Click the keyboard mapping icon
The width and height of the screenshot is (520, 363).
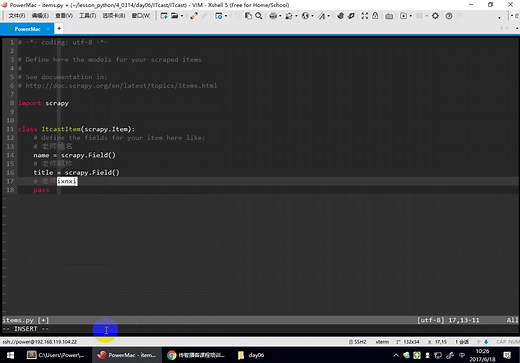pyautogui.click(x=389, y=16)
